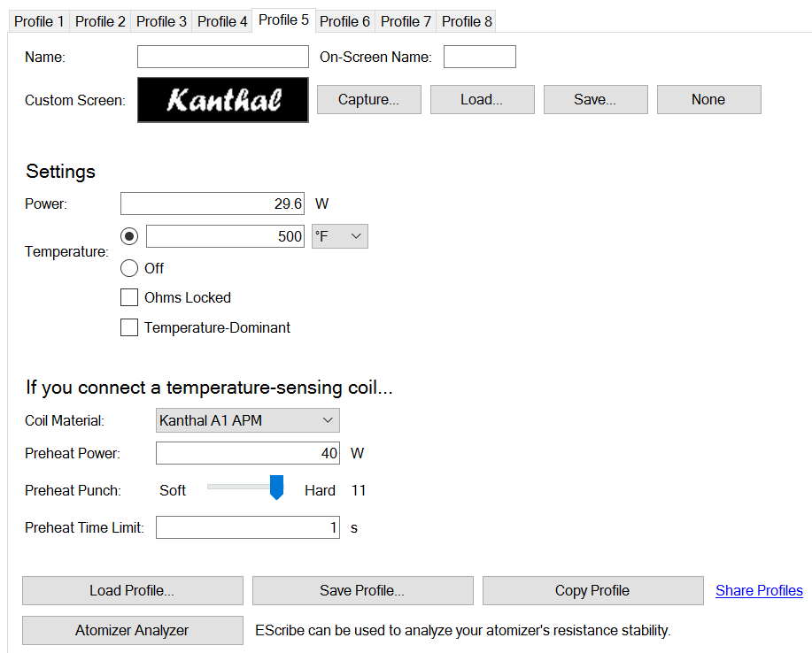Image resolution: width=812 pixels, height=653 pixels.
Task: Select the temperature value radio button
Action: 129,236
